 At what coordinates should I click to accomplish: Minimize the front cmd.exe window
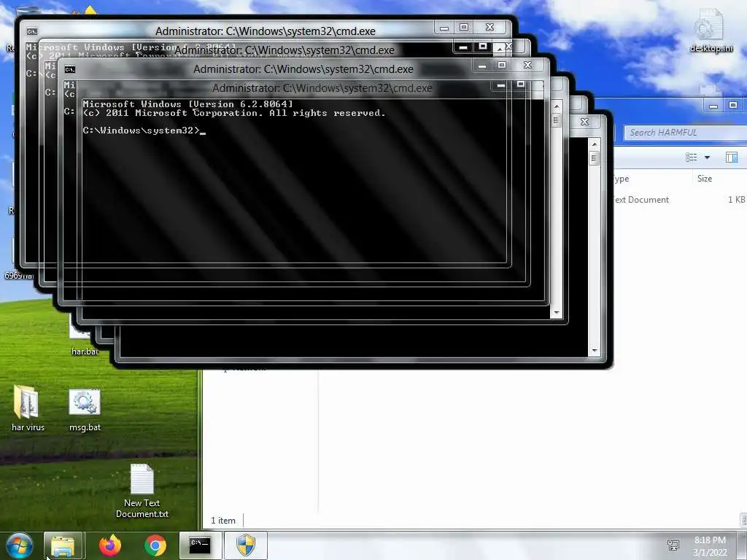[500, 85]
